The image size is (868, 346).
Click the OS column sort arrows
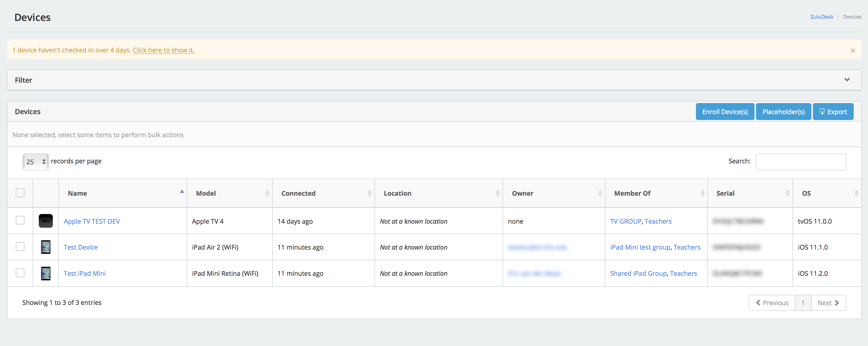[x=856, y=193]
